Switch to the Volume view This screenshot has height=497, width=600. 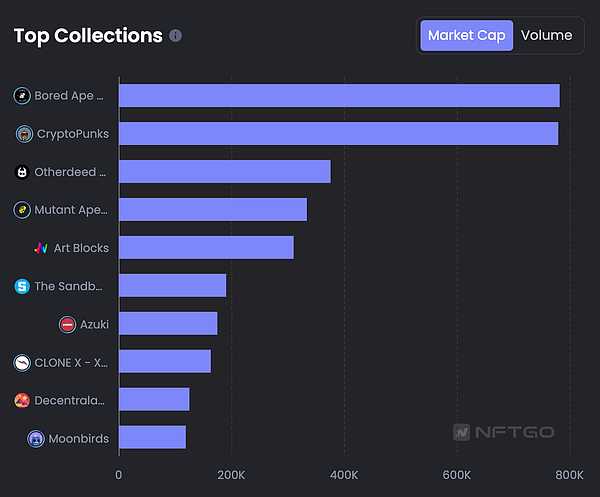[547, 35]
